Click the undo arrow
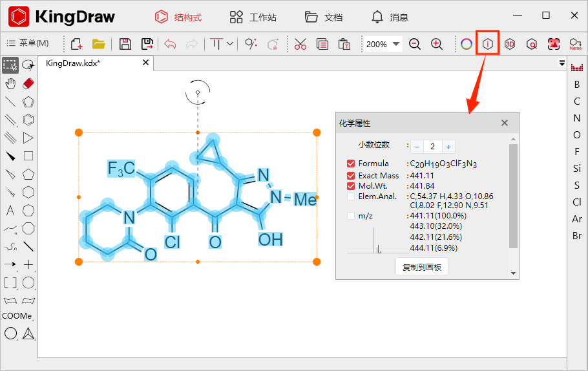 click(x=170, y=44)
